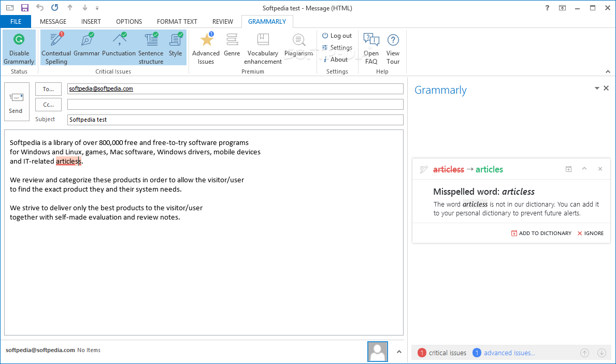Select the GRAMMARLY ribbon tab
616x364 pixels.
click(267, 22)
